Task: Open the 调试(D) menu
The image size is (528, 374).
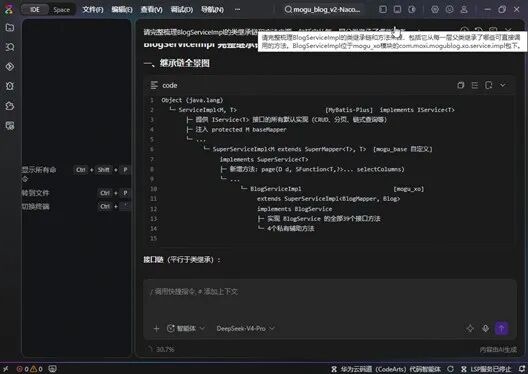Action: click(182, 10)
